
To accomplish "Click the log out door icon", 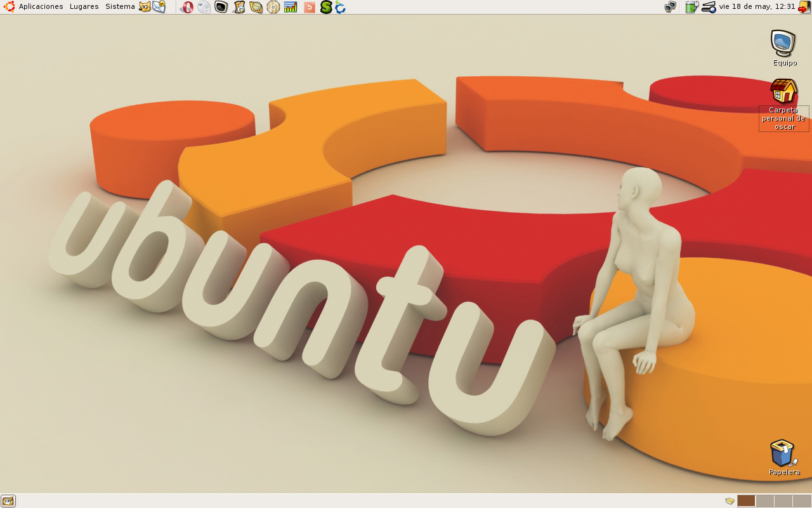I will coord(804,7).
